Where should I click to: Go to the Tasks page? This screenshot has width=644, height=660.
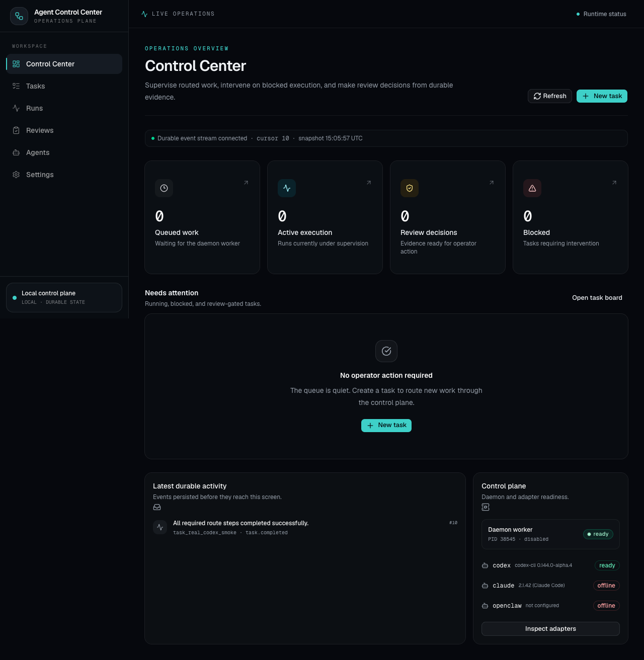[x=64, y=86]
